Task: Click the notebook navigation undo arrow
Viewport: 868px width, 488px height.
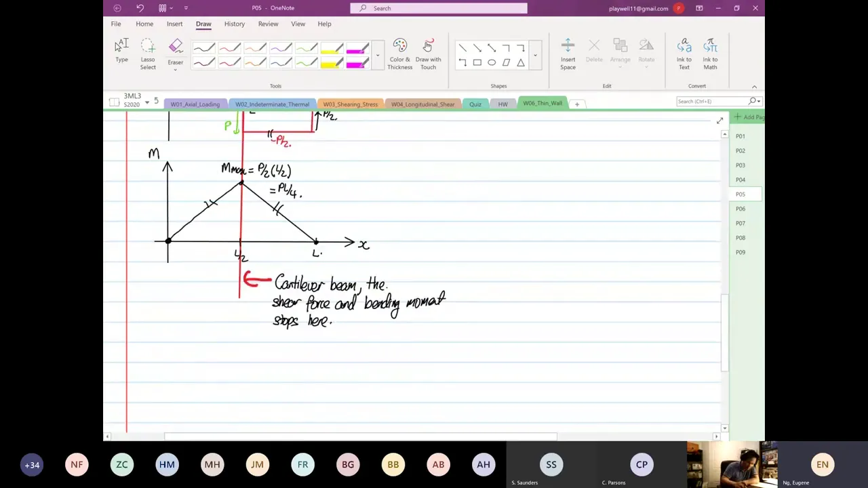Action: click(156, 102)
